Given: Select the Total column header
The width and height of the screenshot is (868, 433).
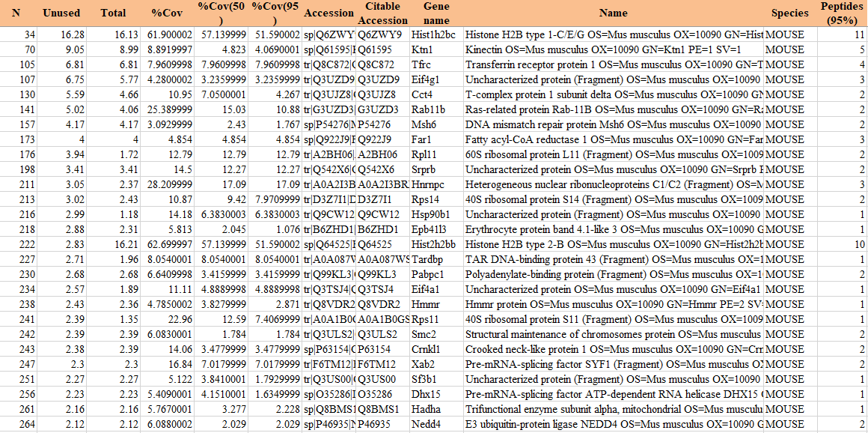Looking at the screenshot, I should coord(113,13).
